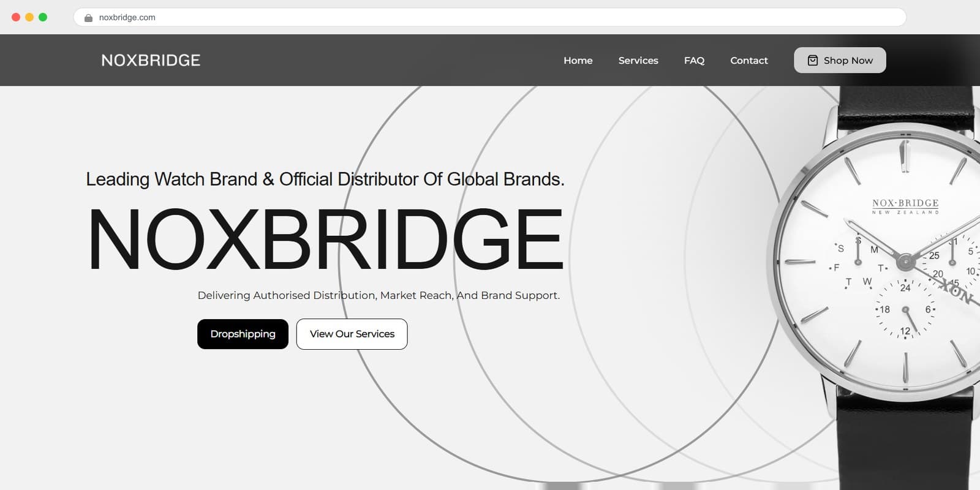
Task: Click the NOXBRIDGE header logo
Action: 151,60
